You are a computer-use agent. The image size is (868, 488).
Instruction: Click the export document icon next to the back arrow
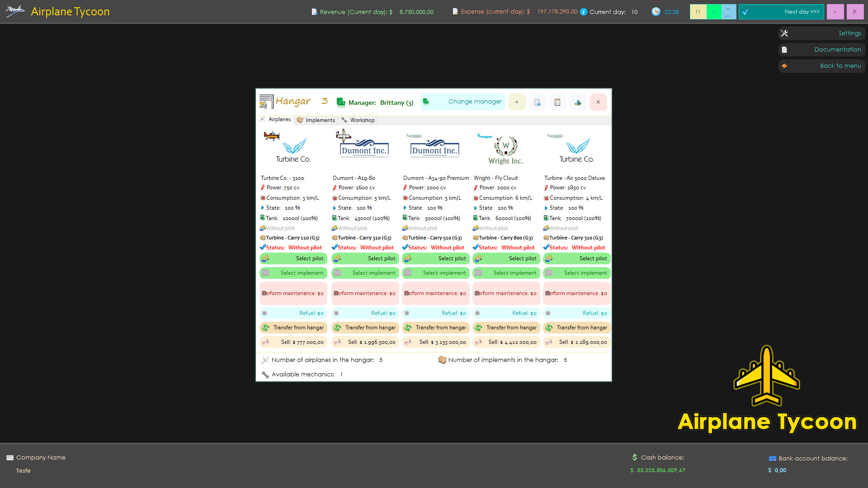pos(537,102)
